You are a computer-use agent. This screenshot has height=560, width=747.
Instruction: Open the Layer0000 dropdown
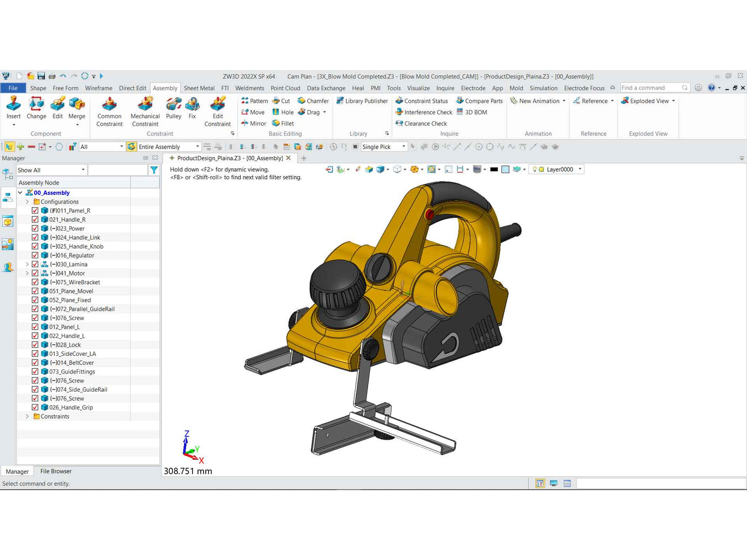tap(580, 169)
